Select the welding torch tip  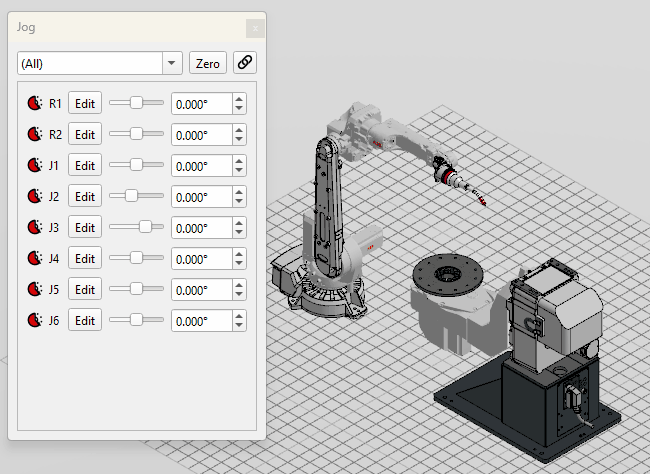point(481,201)
